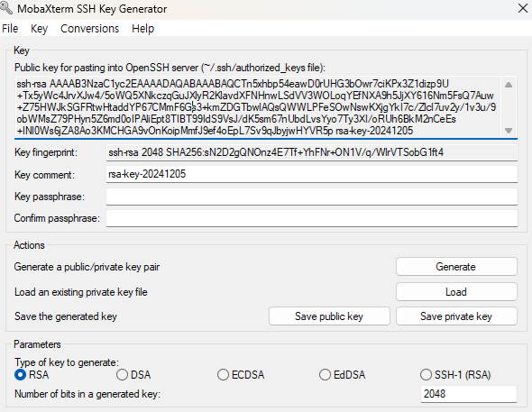This screenshot has width=532, height=412.
Task: Click the 'Key comment:' label
Action: 44,175
